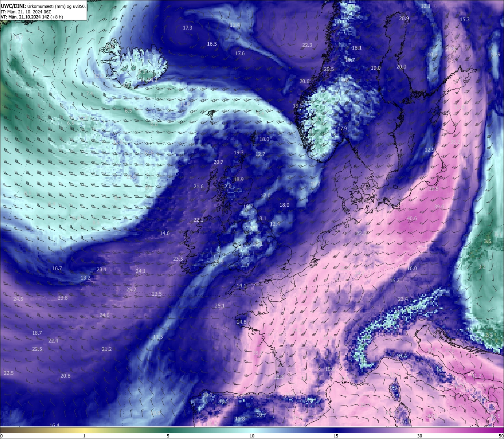Click the 14.1 map value

coord(241,286)
